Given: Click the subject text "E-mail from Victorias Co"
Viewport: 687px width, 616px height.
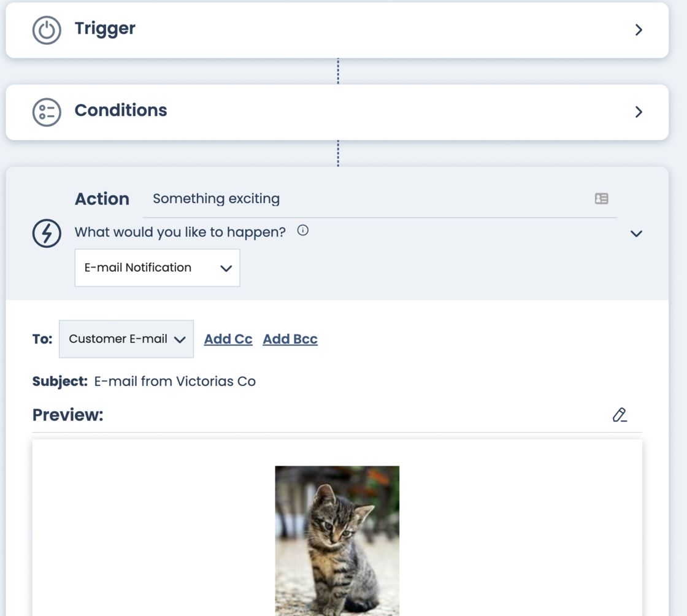Looking at the screenshot, I should tap(175, 381).
